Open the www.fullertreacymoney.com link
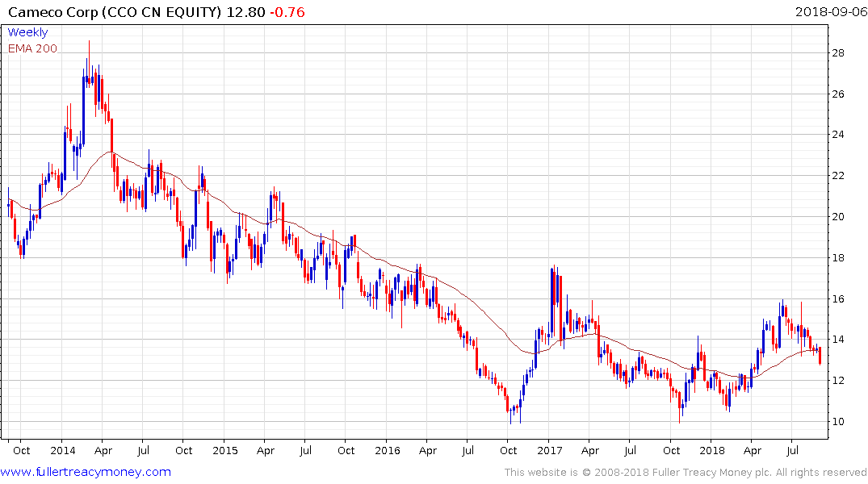This screenshot has height=484, width=868. coord(86,472)
